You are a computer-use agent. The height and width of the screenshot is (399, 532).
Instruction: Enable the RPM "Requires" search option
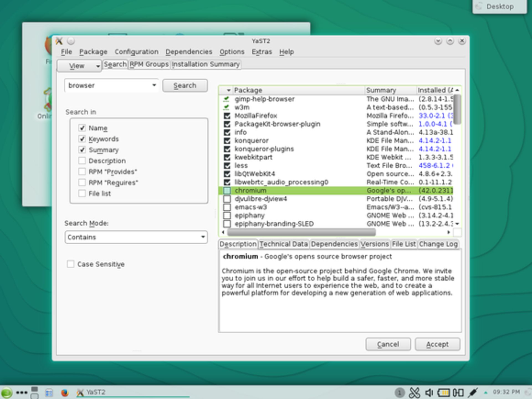[x=82, y=183]
